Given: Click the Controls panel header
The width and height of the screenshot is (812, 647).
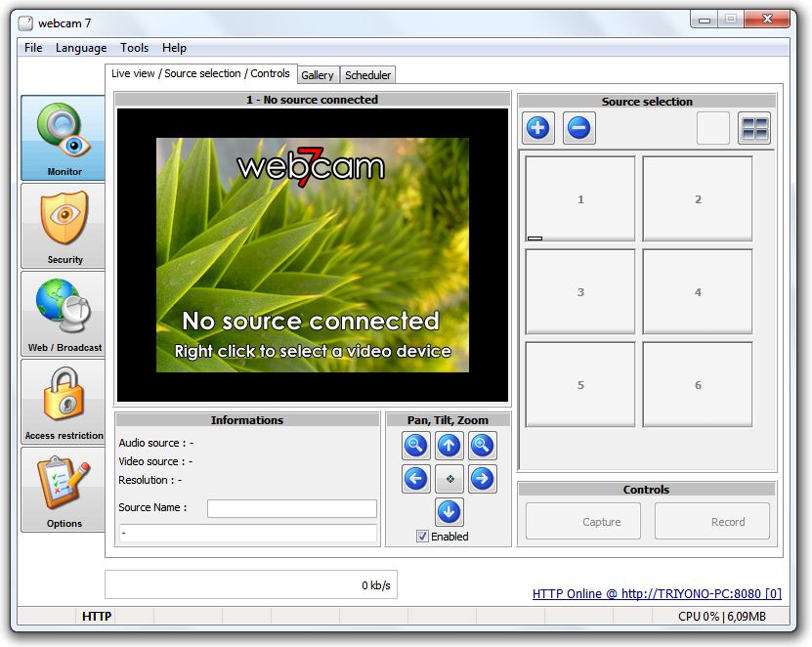Looking at the screenshot, I should click(x=646, y=490).
